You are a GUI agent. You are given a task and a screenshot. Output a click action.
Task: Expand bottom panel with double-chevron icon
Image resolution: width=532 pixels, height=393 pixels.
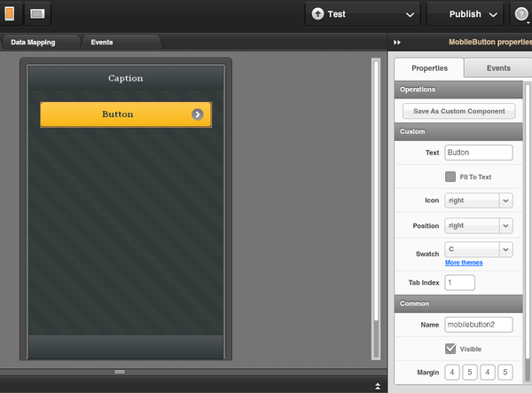tap(379, 386)
